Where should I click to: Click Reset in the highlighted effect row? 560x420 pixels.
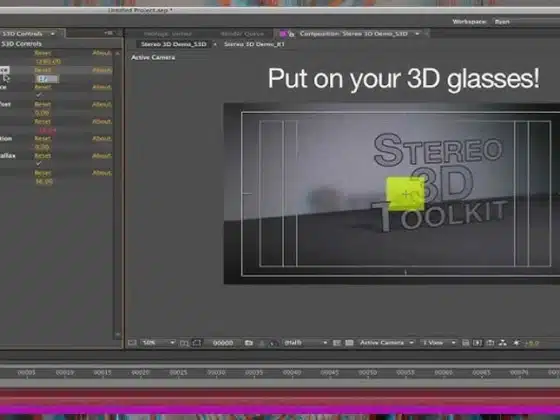pyautogui.click(x=43, y=70)
